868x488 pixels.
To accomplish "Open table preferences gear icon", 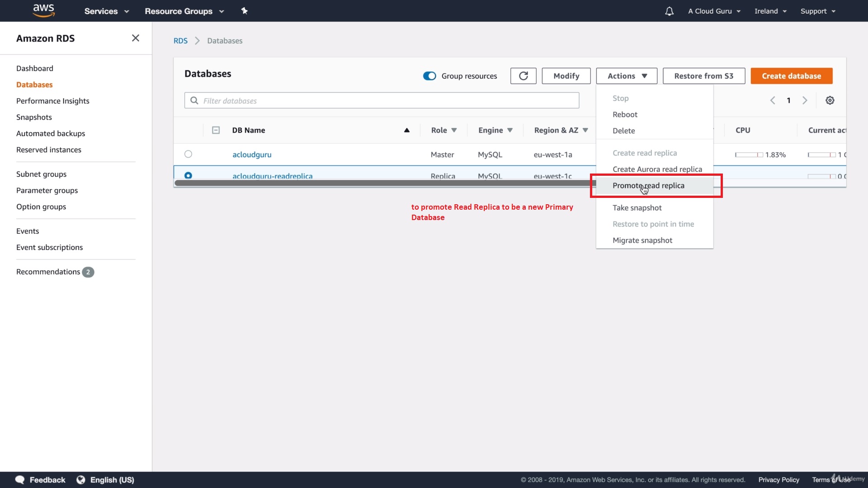I will point(830,100).
